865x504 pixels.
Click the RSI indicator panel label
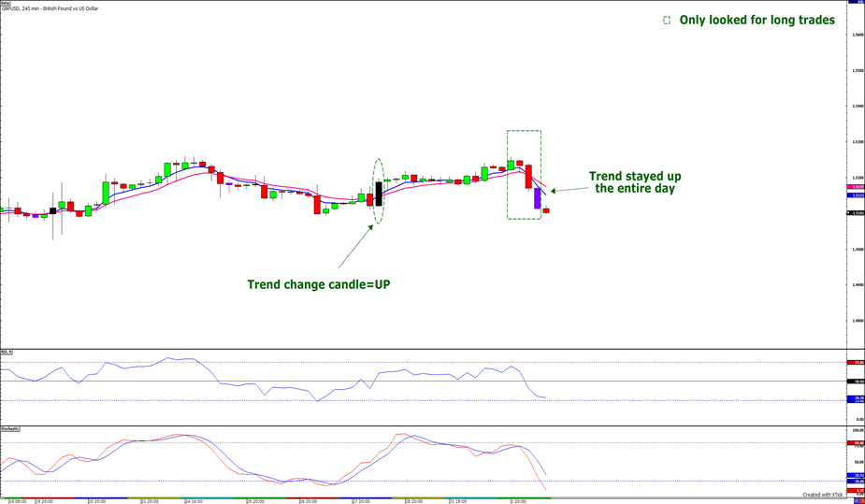(6, 352)
